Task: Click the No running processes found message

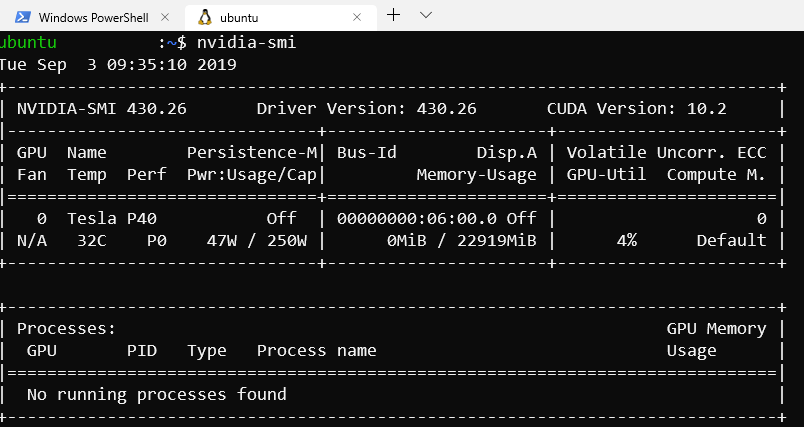Action: coord(156,394)
